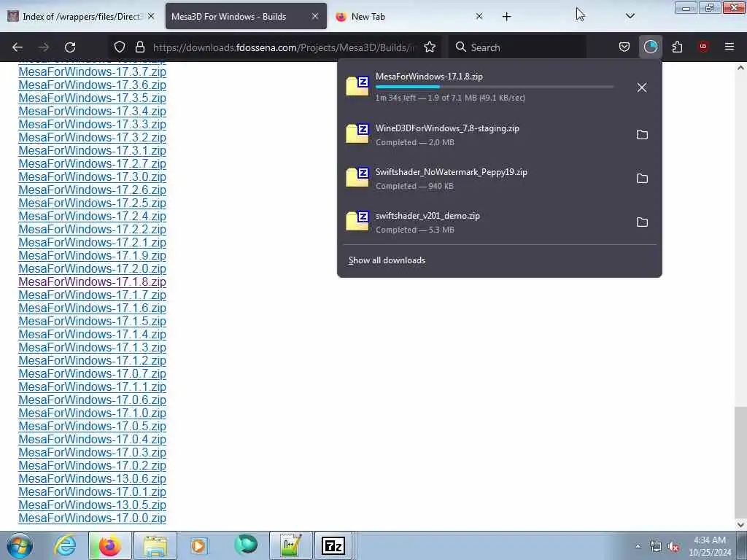Switch to the New Tab tab
747x560 pixels.
[410, 16]
